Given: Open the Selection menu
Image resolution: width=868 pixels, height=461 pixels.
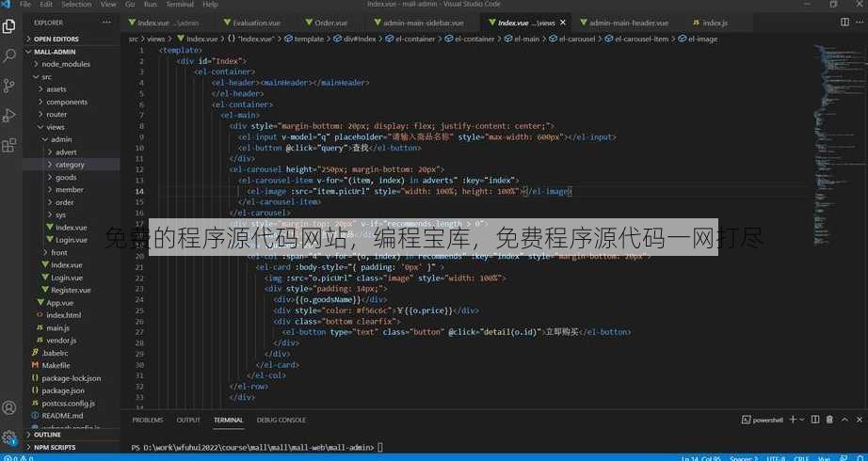Looking at the screenshot, I should coord(76,4).
